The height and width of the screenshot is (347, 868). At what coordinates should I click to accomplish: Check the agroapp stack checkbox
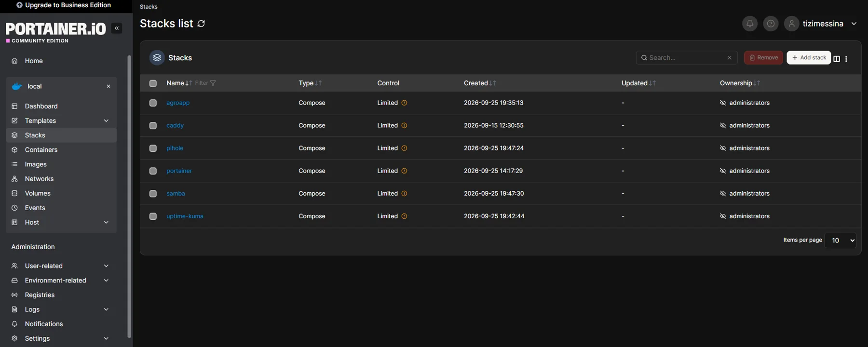pyautogui.click(x=153, y=103)
